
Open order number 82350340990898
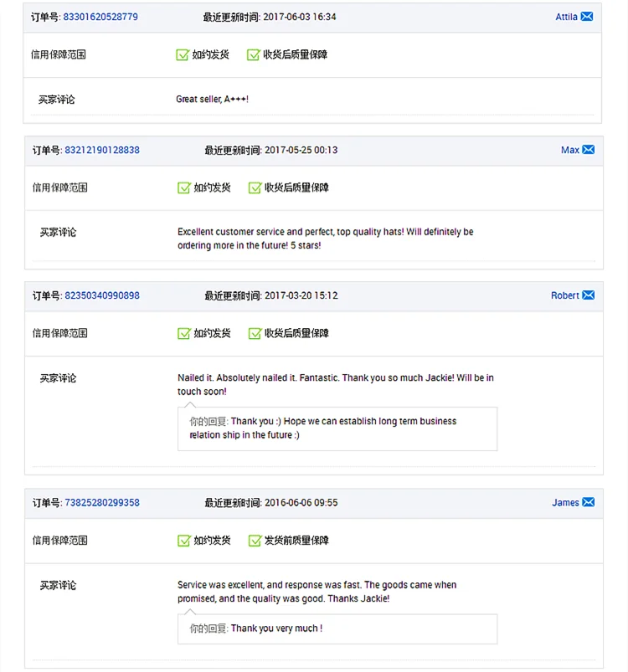102,295
